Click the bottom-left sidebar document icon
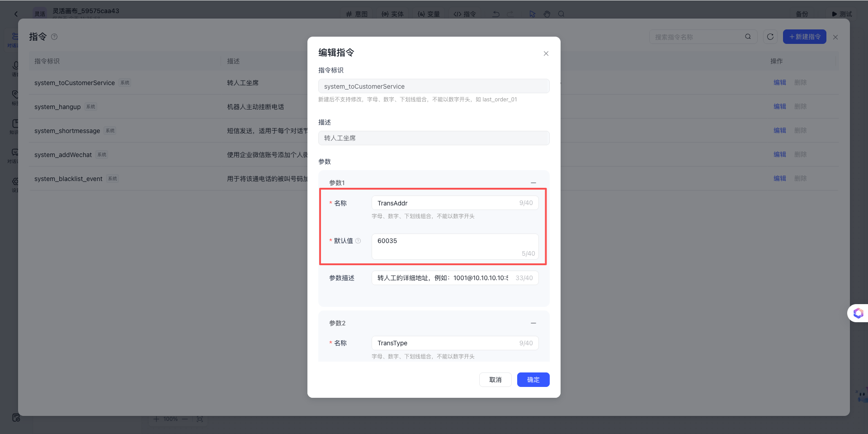Screen dimensions: 868x434 [16, 417]
